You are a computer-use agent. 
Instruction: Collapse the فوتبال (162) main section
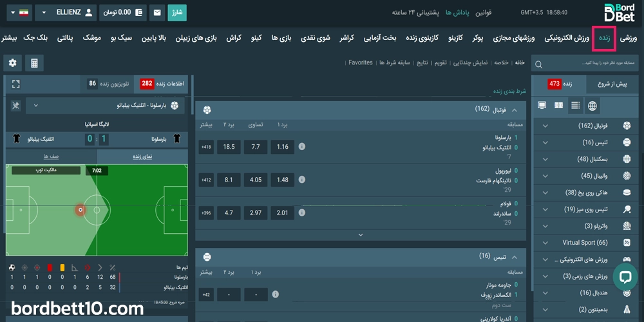(x=514, y=110)
